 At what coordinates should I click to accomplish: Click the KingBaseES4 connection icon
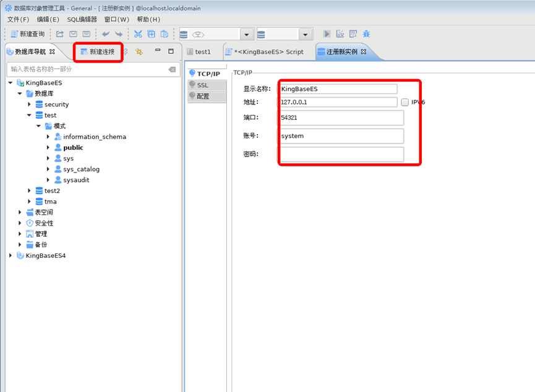click(20, 255)
